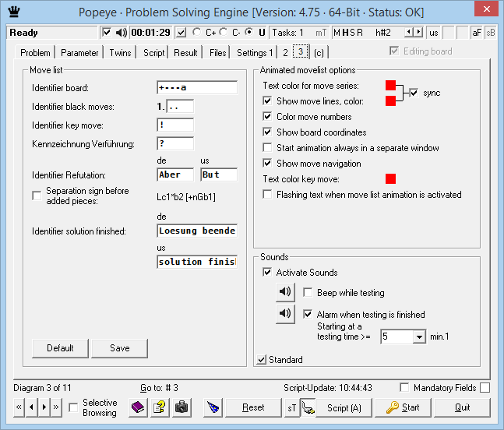Enable Flashing text when animation activated
The image size is (504, 430).
[267, 195]
